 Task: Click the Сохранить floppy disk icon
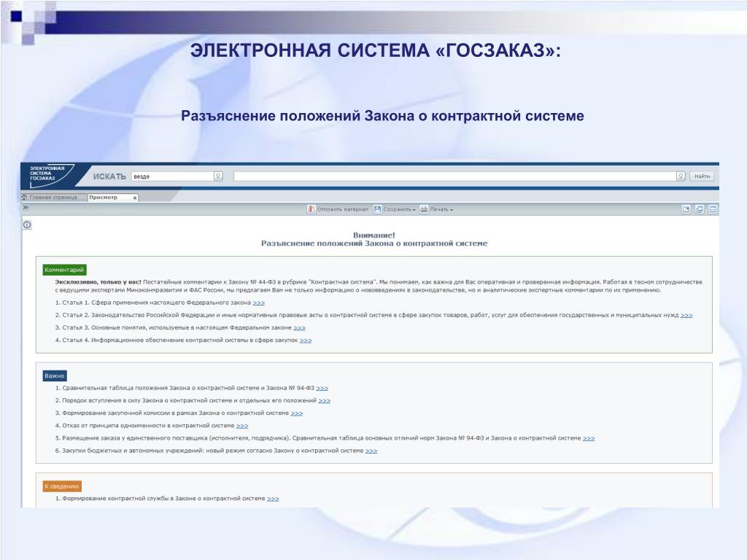pos(378,209)
